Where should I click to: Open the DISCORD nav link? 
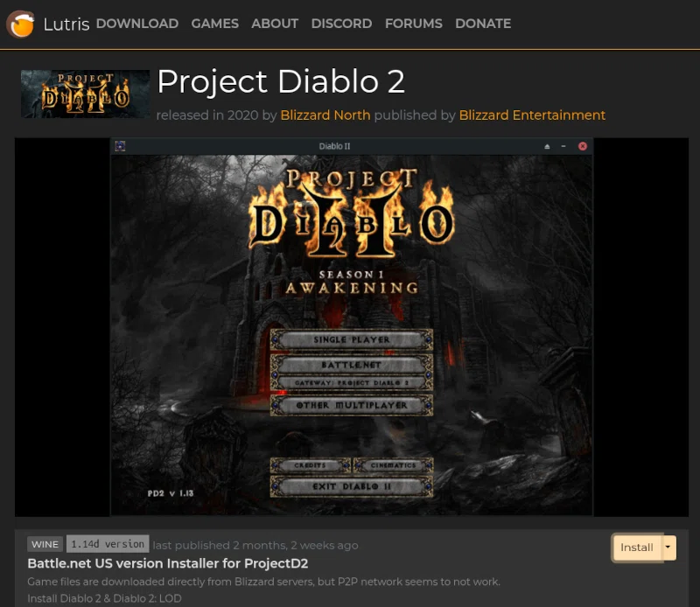click(341, 24)
